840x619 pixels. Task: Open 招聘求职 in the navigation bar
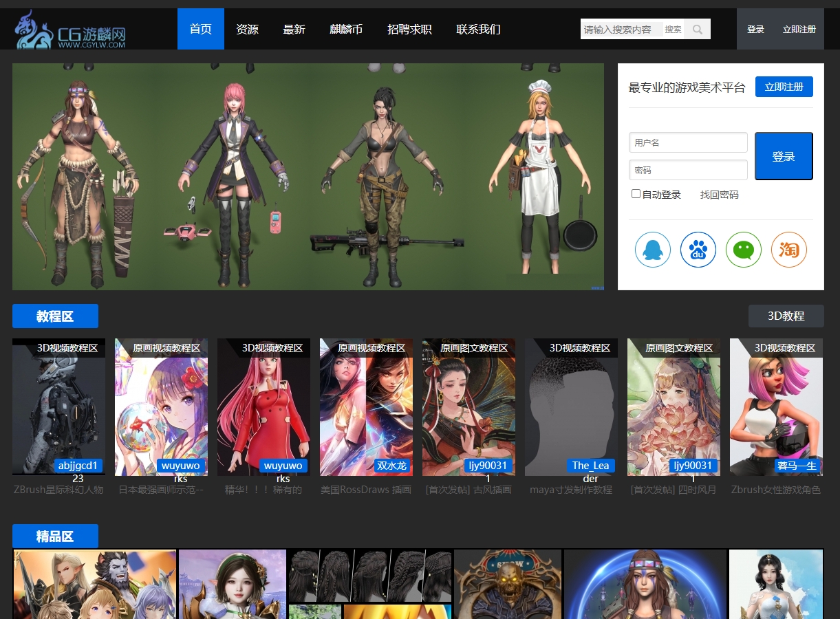point(409,30)
